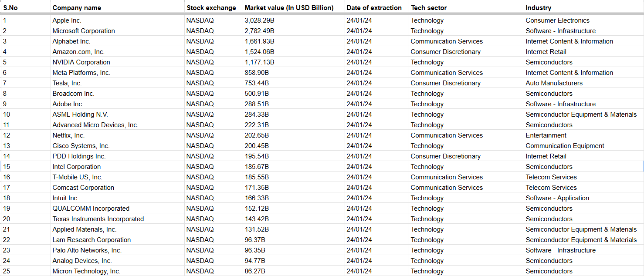Select the S.No header cell
Screen dimensions: 644x276
pos(26,7)
